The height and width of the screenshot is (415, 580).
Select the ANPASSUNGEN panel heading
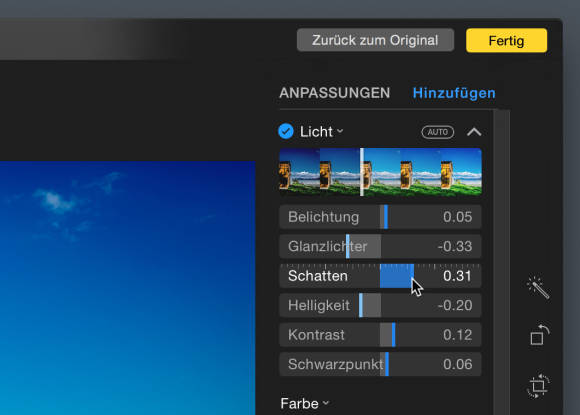point(334,93)
